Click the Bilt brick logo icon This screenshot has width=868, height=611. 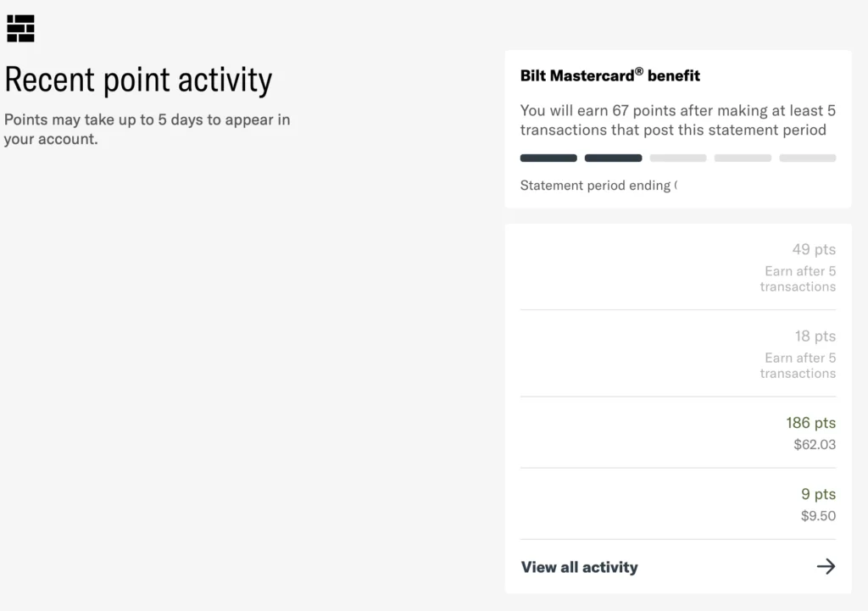[20, 28]
